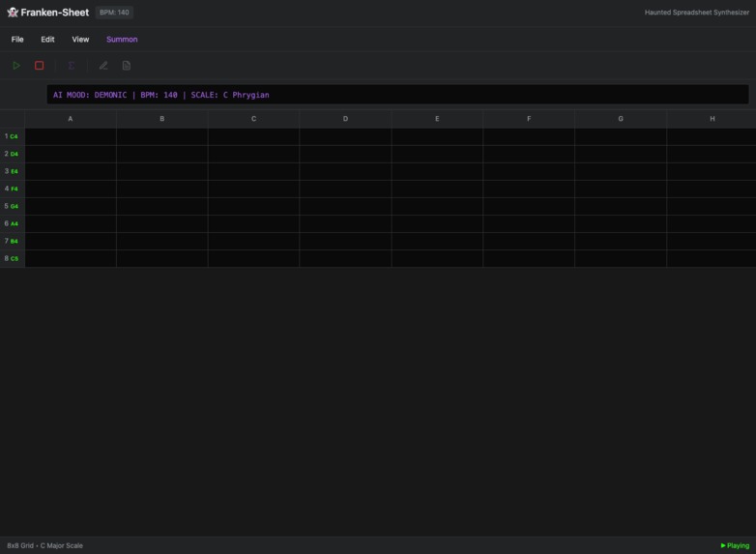Click the Franken-Sheet skull logo icon
Screen dimensions: 756x554
click(x=13, y=13)
